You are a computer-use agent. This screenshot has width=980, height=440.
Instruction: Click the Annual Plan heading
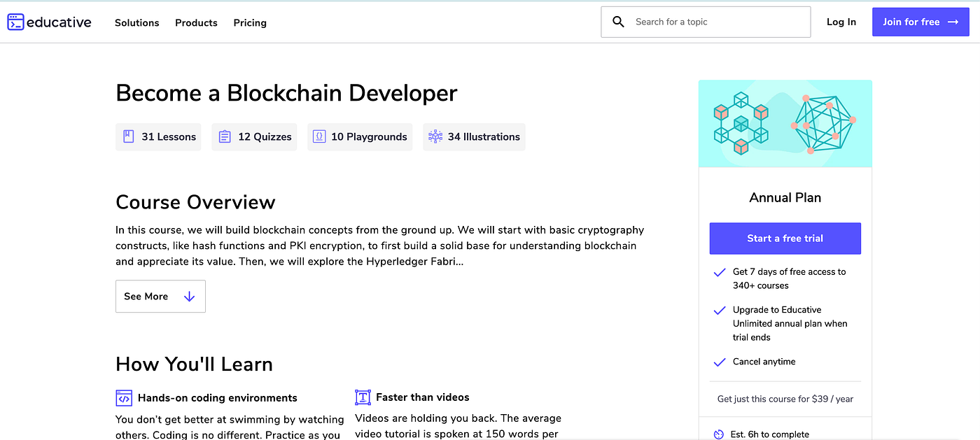(x=785, y=198)
